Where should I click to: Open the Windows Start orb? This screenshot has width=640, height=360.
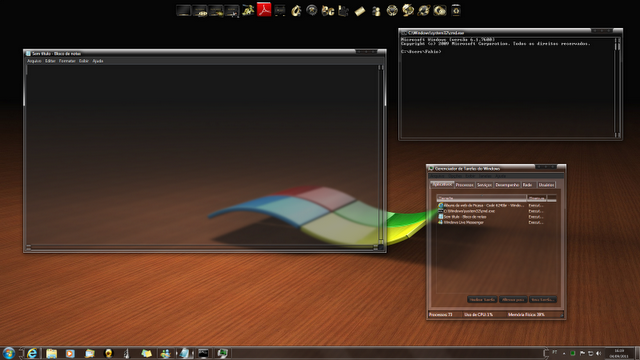click(x=9, y=353)
